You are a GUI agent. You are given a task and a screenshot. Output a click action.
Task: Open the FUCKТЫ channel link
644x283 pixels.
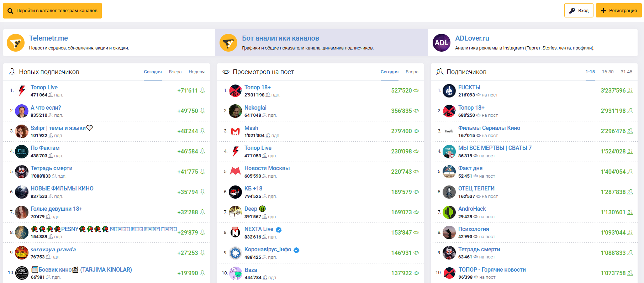[x=469, y=87]
